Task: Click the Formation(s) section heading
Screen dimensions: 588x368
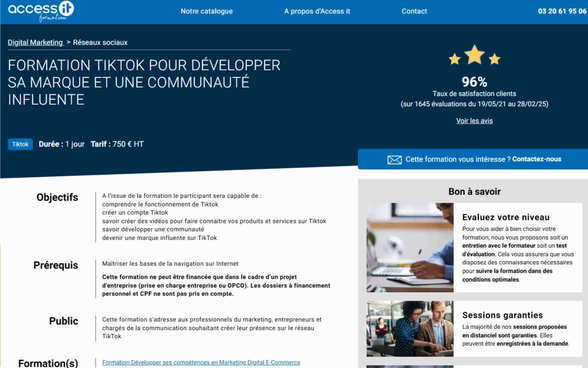Action: [x=48, y=363]
